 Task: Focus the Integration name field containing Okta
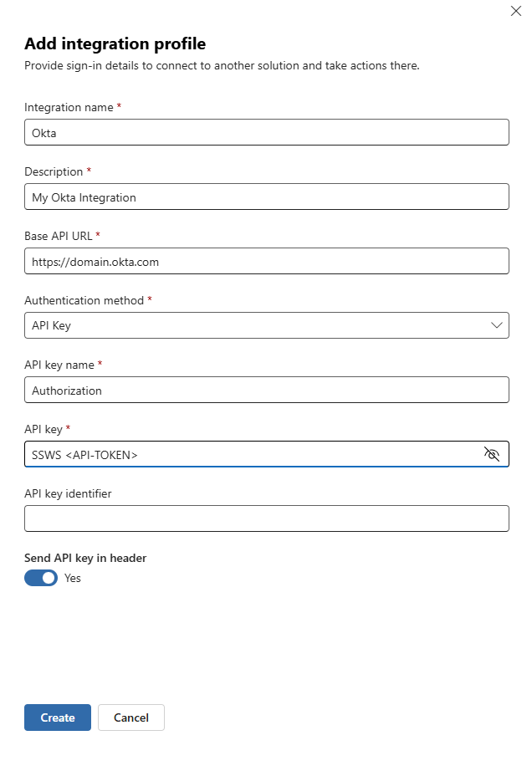(x=267, y=132)
